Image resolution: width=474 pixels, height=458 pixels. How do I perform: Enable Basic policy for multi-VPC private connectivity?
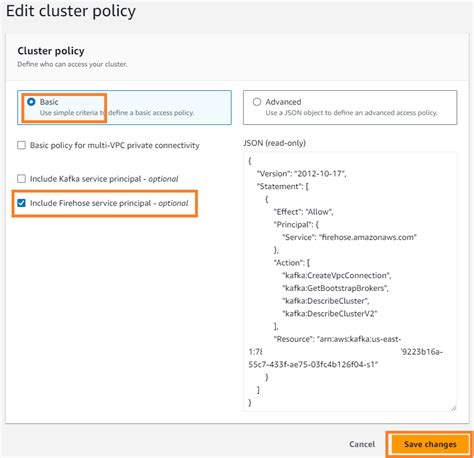point(21,145)
